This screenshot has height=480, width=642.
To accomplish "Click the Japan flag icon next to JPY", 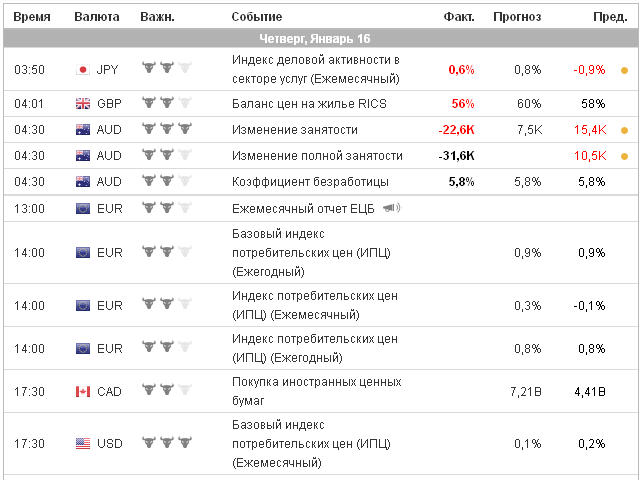I will coord(83,70).
